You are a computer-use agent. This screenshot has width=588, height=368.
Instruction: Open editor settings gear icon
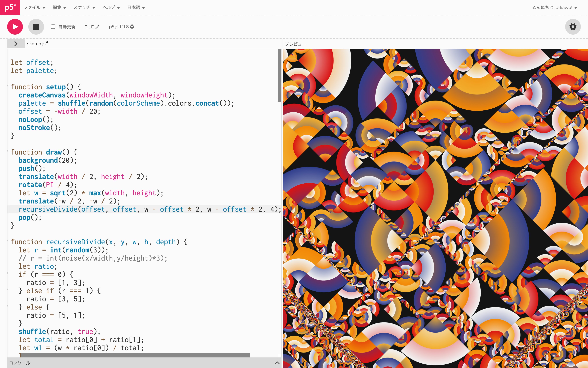573,27
